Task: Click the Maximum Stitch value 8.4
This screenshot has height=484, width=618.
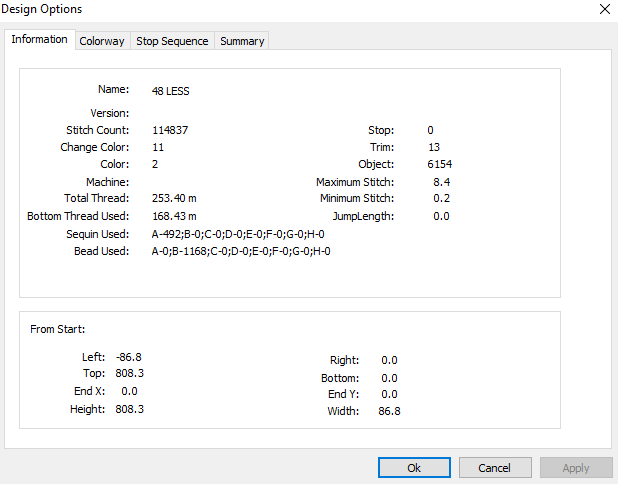Action: pos(441,182)
